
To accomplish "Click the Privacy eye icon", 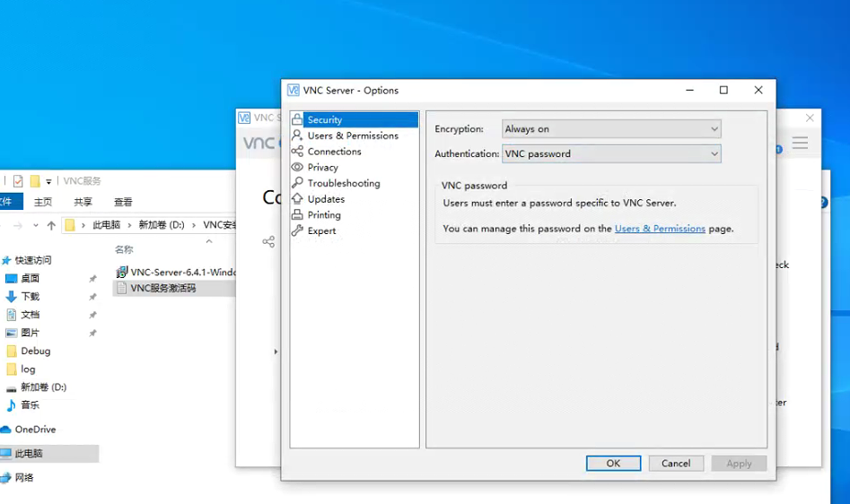I will (x=297, y=168).
